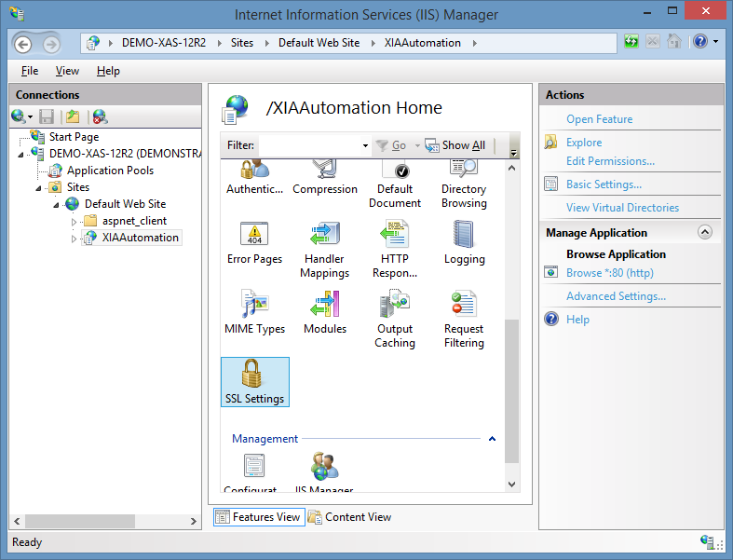
Task: Select Start Page in Connections tree
Action: point(74,137)
